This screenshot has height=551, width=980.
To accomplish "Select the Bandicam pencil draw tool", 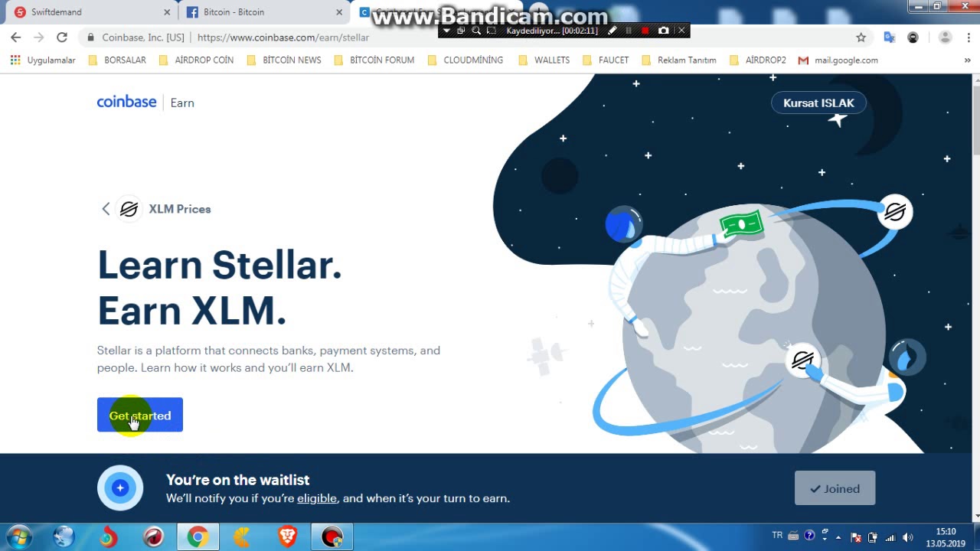I will click(612, 31).
